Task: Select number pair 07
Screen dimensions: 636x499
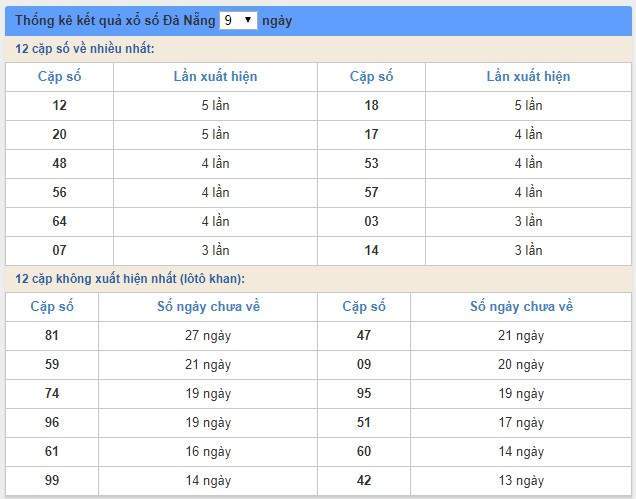Action: coord(59,250)
